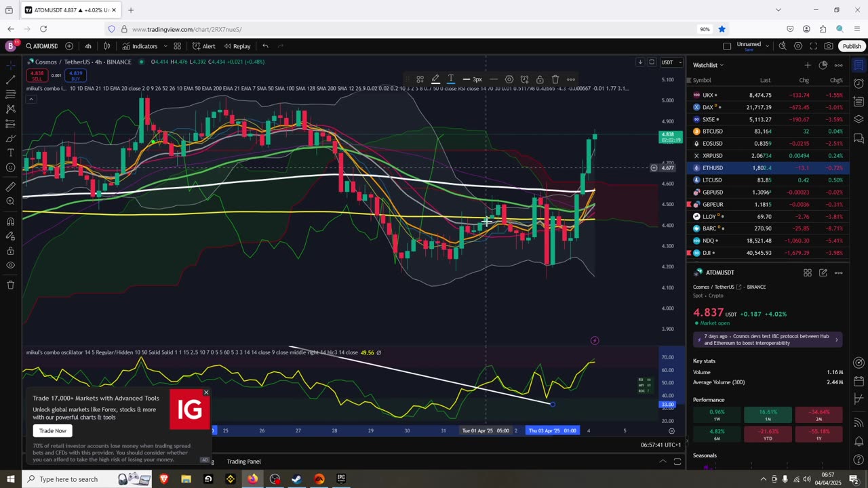
Task: Open quick search in top toolbar
Action: [x=783, y=46]
